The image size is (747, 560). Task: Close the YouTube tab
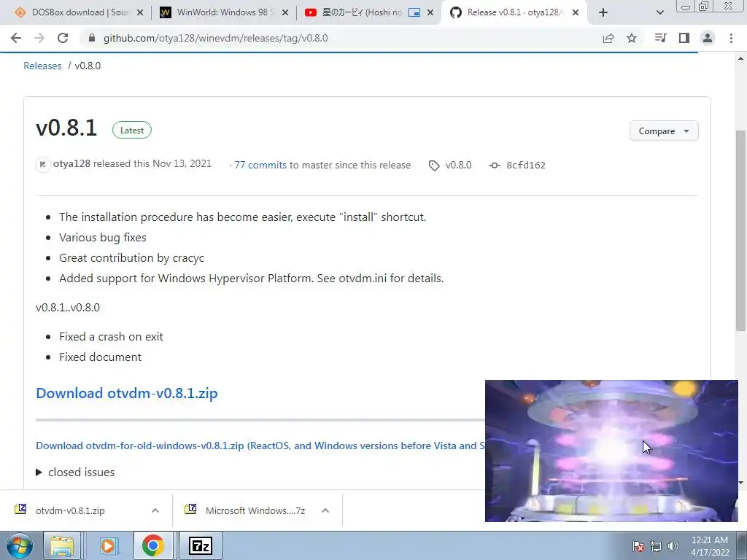tap(430, 13)
